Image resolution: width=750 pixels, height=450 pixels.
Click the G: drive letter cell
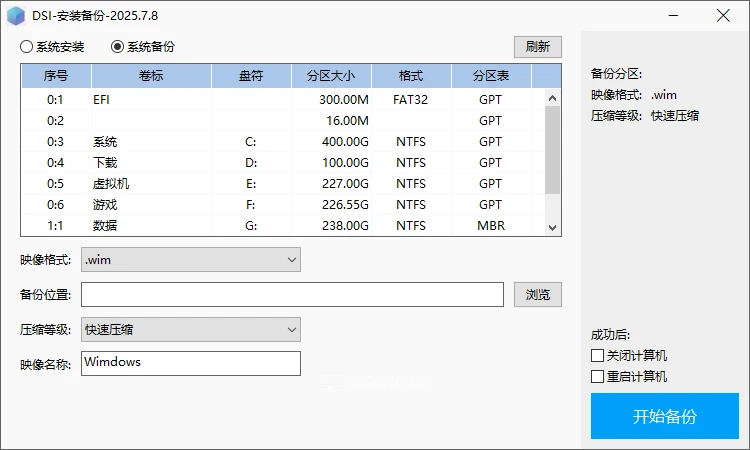[251, 225]
